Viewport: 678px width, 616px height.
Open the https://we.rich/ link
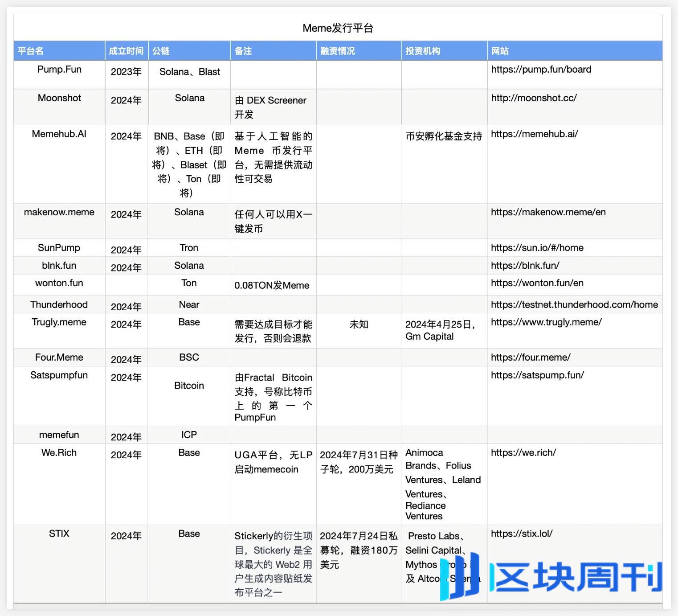tap(523, 452)
